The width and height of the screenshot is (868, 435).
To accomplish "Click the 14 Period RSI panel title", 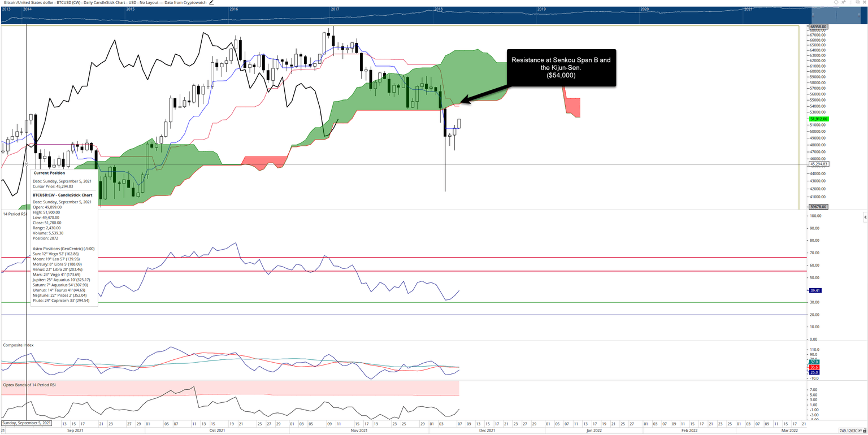I will click(x=12, y=214).
